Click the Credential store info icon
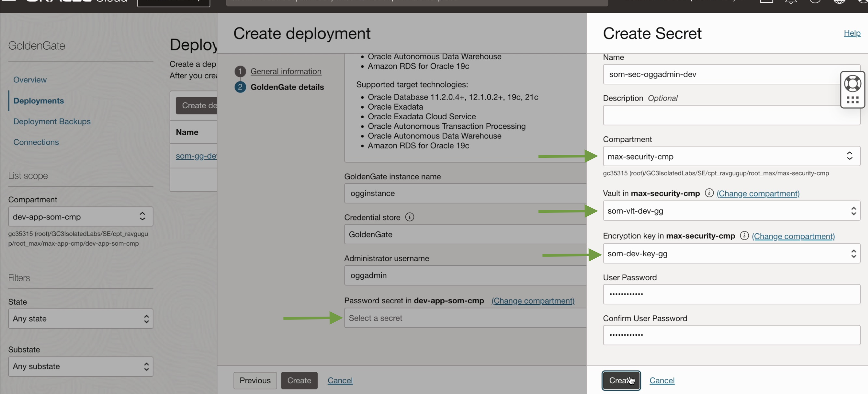 pyautogui.click(x=410, y=217)
